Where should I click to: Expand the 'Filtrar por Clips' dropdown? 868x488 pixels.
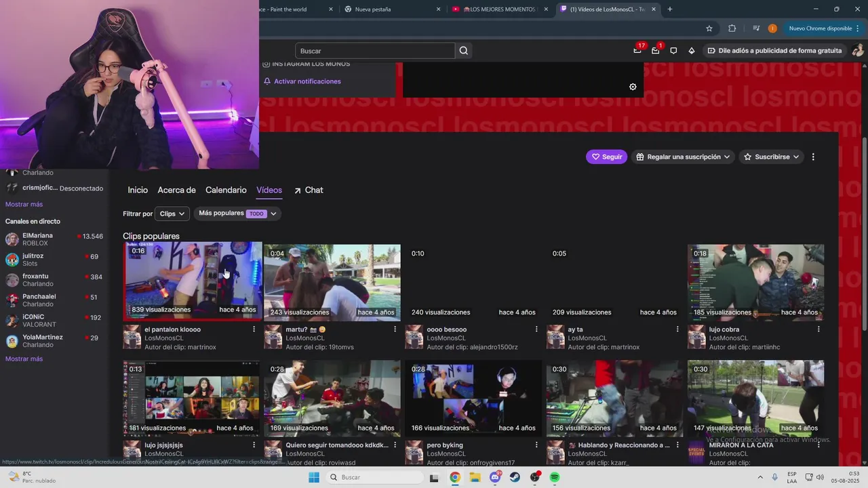pyautogui.click(x=172, y=213)
